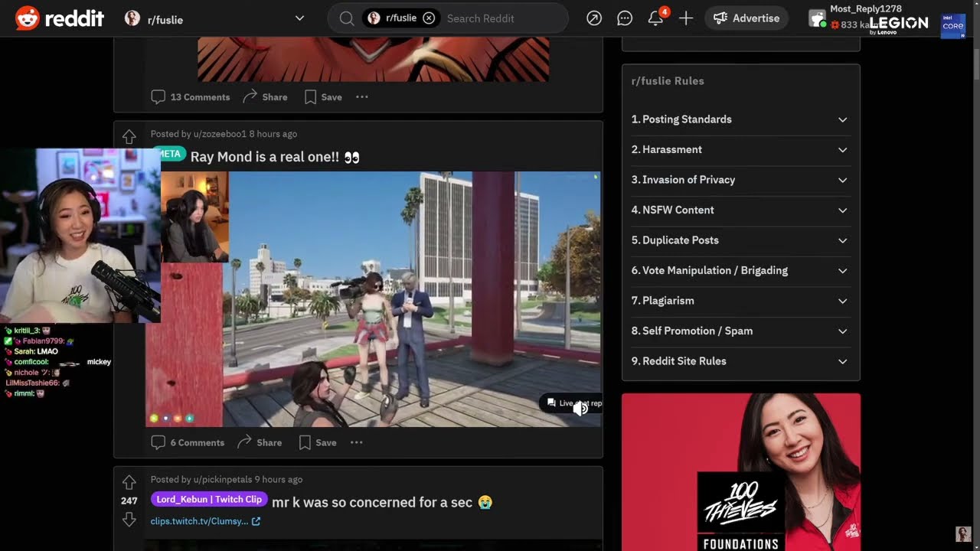
Task: Expand NSFW Content rule
Action: 740,210
